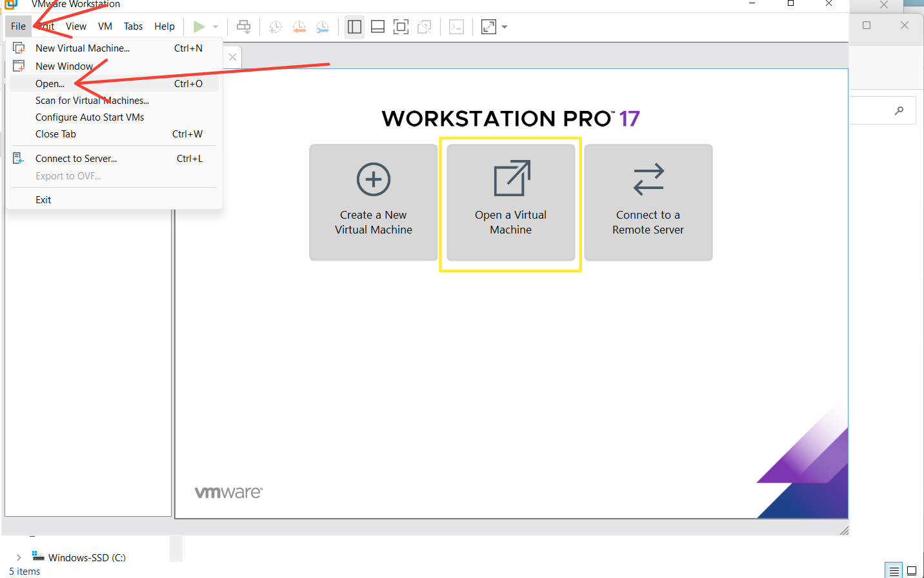This screenshot has height=578, width=924.
Task: Open the snapshot manager with the wrench-clock icon
Action: click(x=322, y=26)
